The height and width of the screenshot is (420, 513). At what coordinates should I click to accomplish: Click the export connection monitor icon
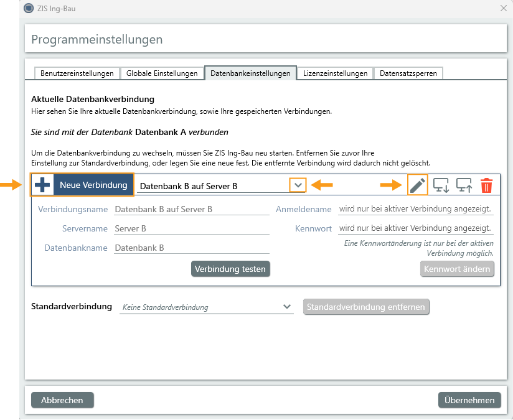464,185
